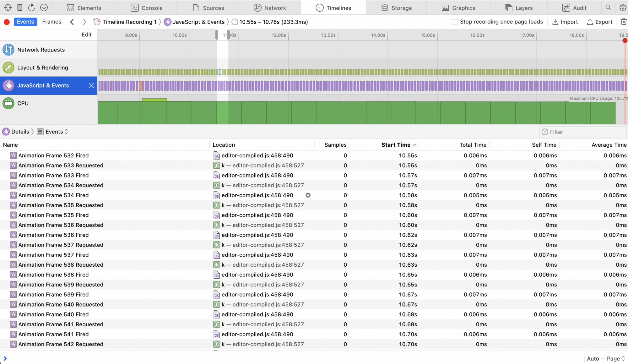
Task: Select the Layout & Rendering timeline row
Action: click(x=49, y=68)
